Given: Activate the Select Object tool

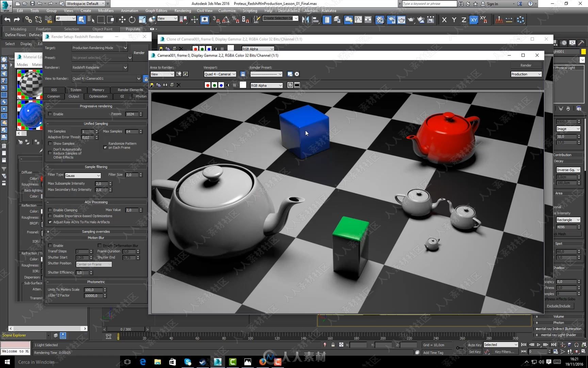Looking at the screenshot, I should (81, 20).
